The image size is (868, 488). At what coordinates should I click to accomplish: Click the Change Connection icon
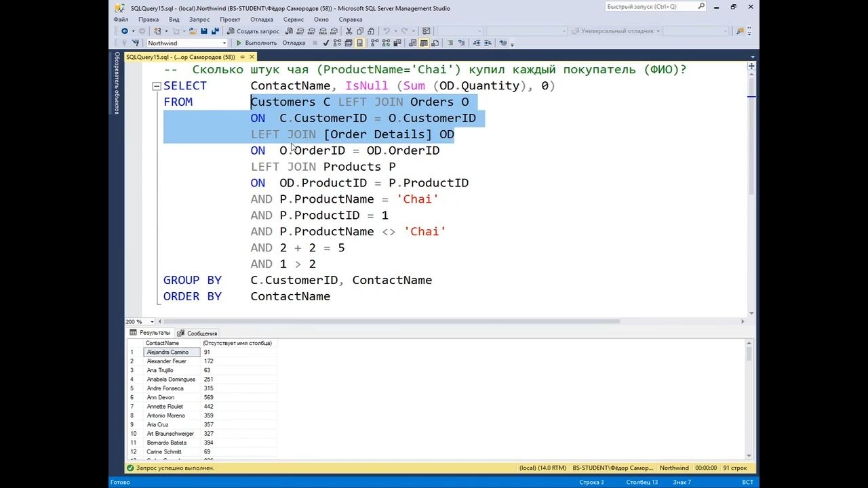(x=136, y=43)
